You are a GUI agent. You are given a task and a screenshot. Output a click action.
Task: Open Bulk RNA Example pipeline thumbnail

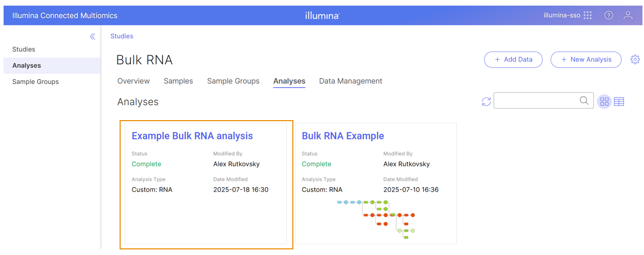pos(376,219)
